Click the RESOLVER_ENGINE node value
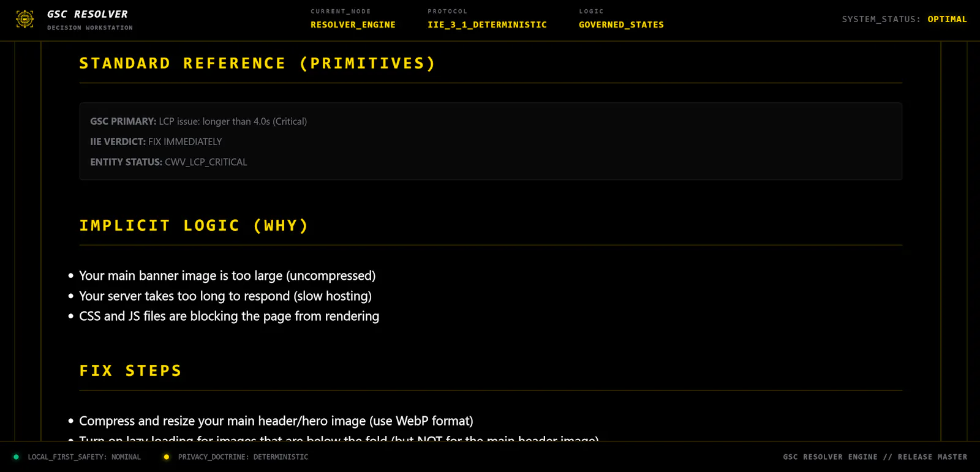 (x=353, y=25)
